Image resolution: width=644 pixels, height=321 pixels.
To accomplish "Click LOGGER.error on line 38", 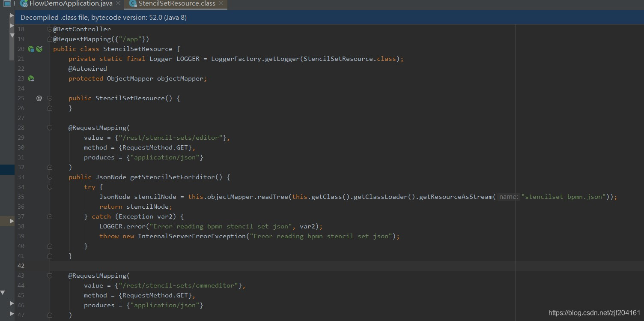I will tap(122, 226).
